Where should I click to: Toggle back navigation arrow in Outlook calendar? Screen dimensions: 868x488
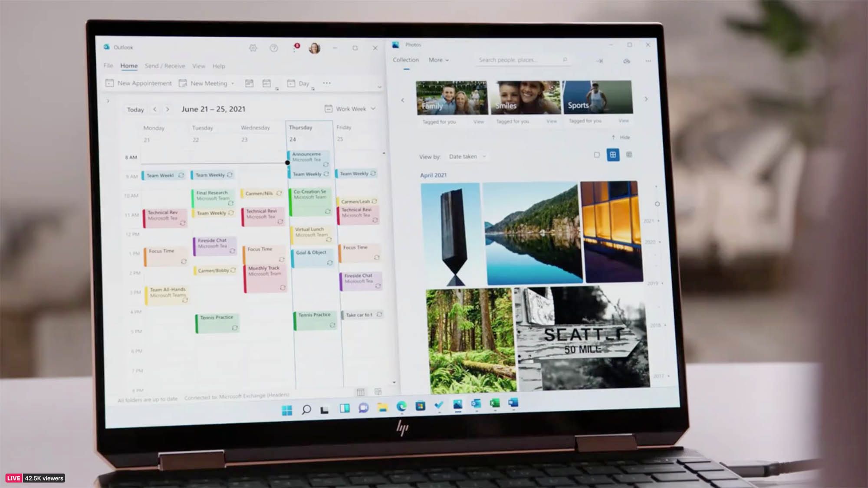(x=156, y=109)
